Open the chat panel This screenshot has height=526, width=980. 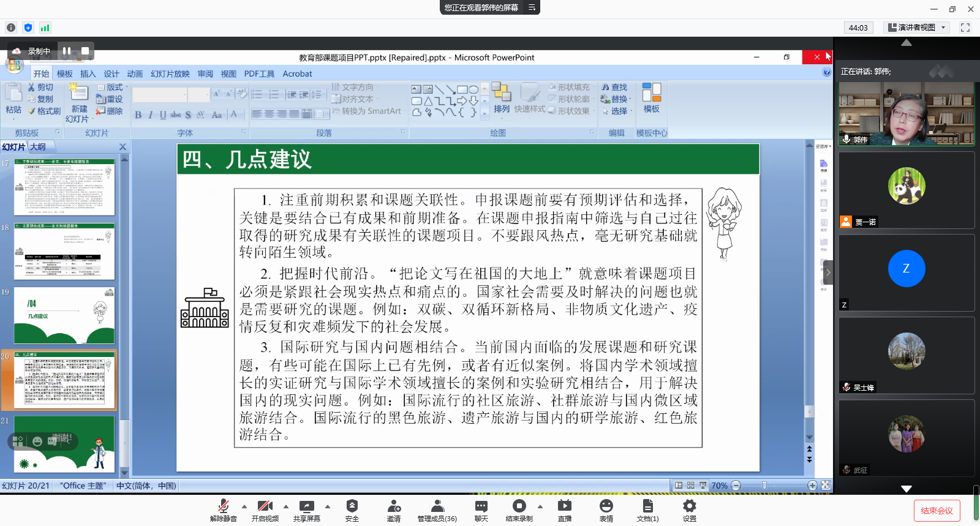tap(481, 506)
